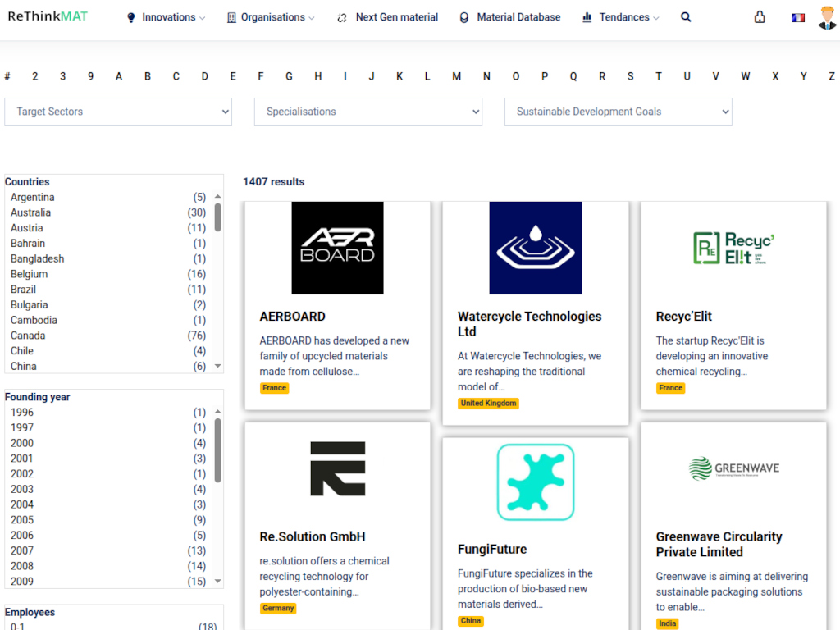Open Watercycle Technologies Ltd title link

(x=529, y=324)
